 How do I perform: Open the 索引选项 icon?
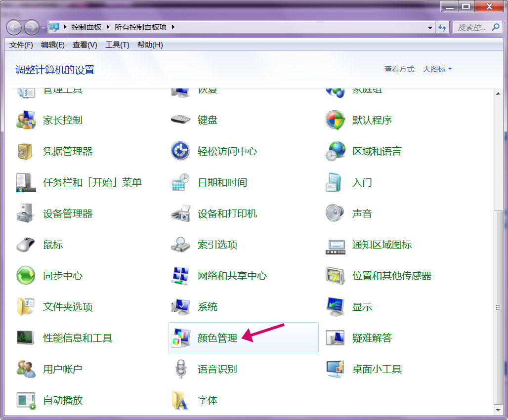coord(180,245)
